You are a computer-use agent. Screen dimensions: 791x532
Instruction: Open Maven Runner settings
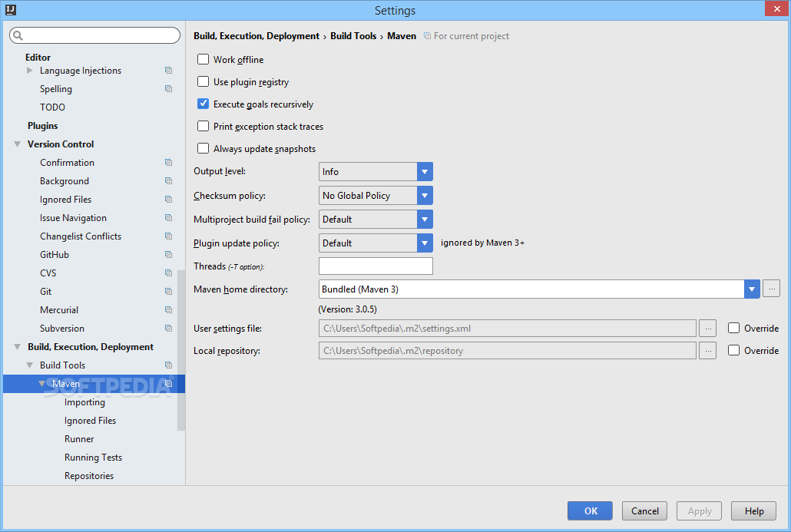79,439
